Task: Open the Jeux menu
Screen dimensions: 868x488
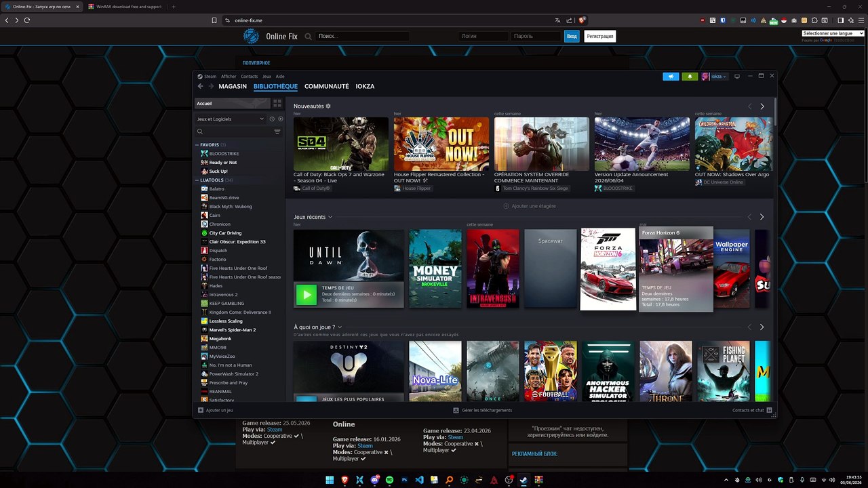Action: pos(267,77)
